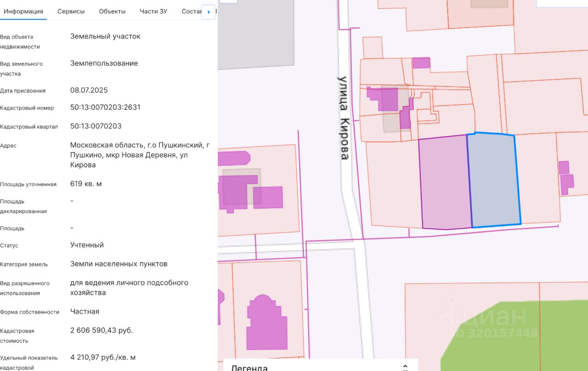Select the blue-outlined highlighted parcel on map
Screen dimensions: 588x371
point(494,180)
